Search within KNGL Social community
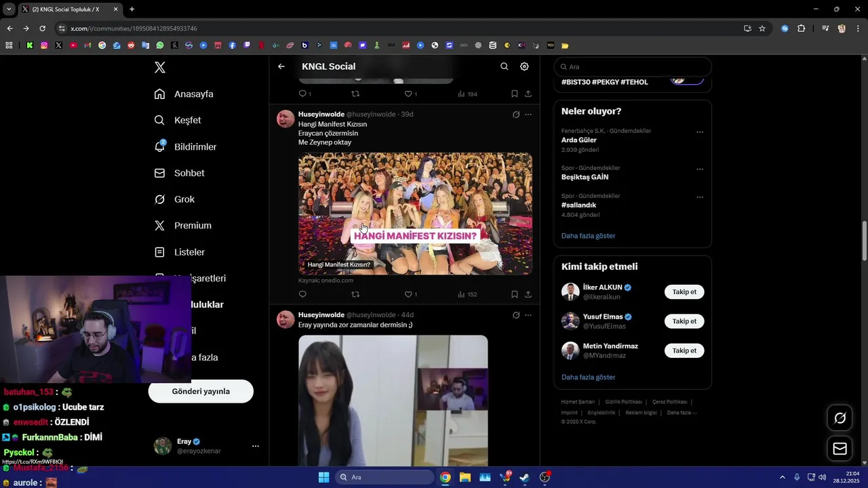 point(504,66)
